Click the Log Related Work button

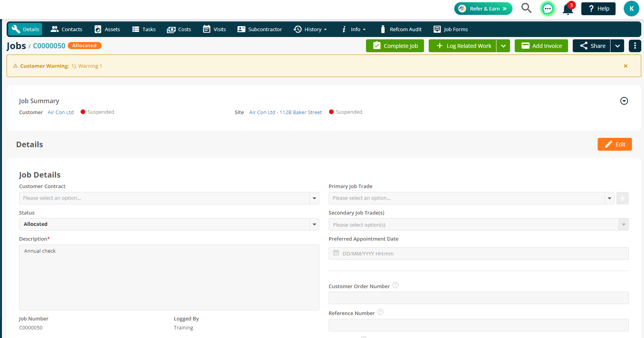(x=463, y=46)
